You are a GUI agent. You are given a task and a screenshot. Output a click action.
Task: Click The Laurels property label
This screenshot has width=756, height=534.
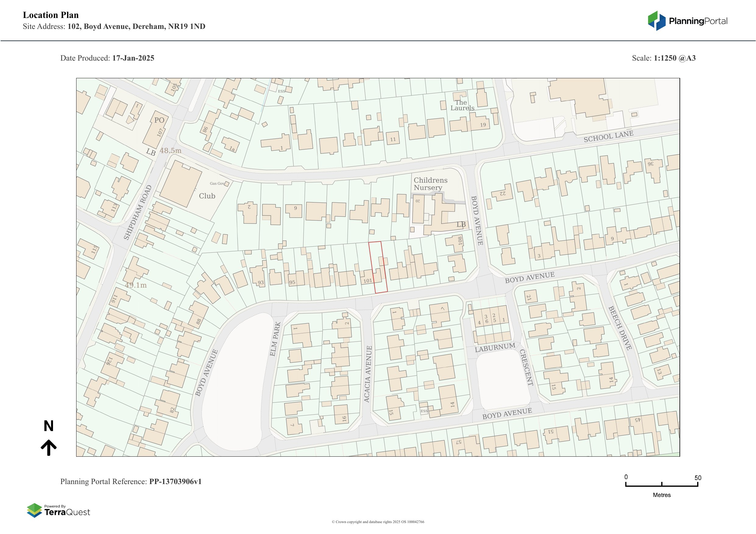(x=462, y=105)
